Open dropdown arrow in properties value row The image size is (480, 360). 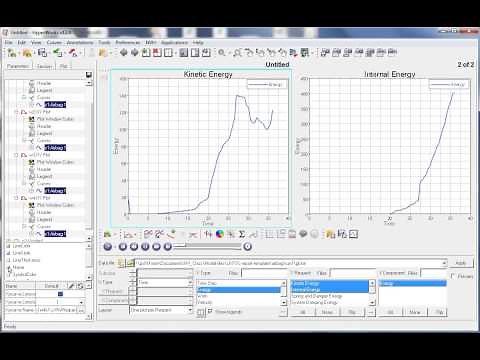point(81,302)
